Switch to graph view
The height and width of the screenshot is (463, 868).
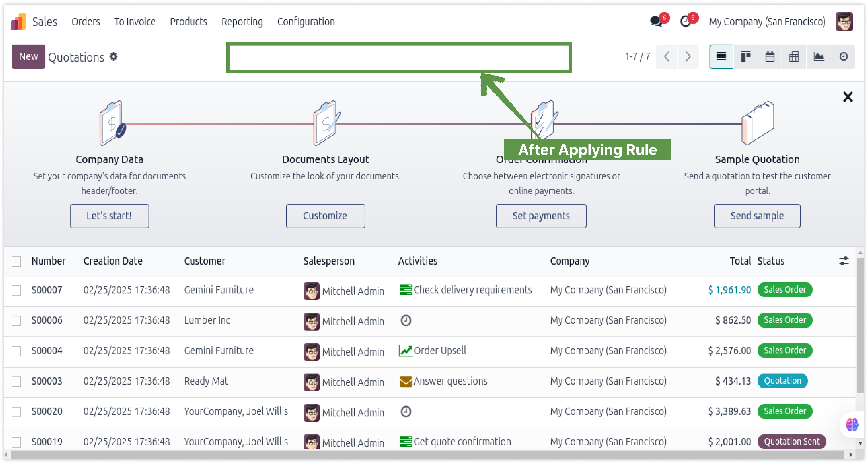click(x=819, y=57)
